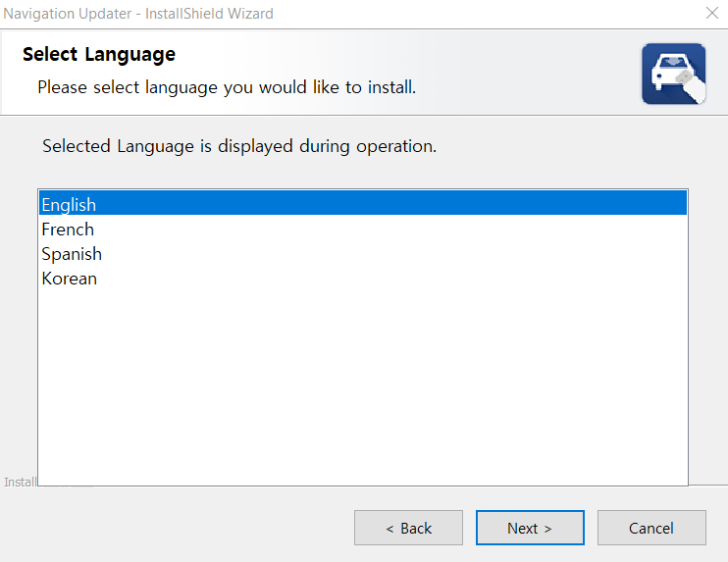Screen dimensions: 728x562
Task: Select English in the language list
Action: [x=363, y=203]
